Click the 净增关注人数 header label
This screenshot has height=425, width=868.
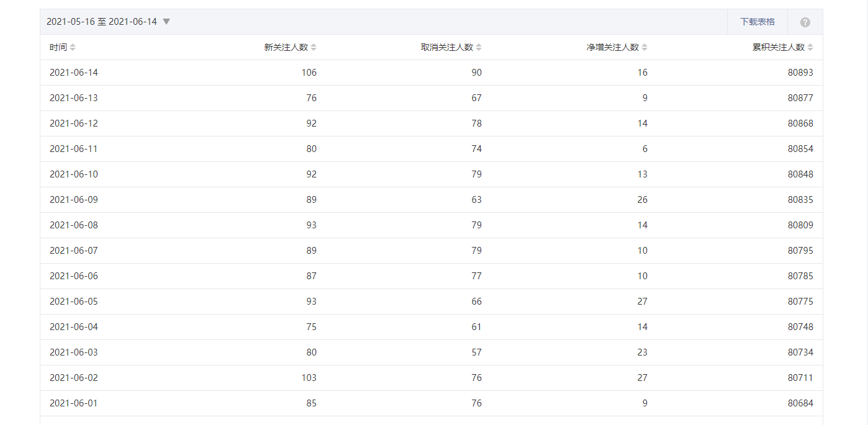[613, 48]
